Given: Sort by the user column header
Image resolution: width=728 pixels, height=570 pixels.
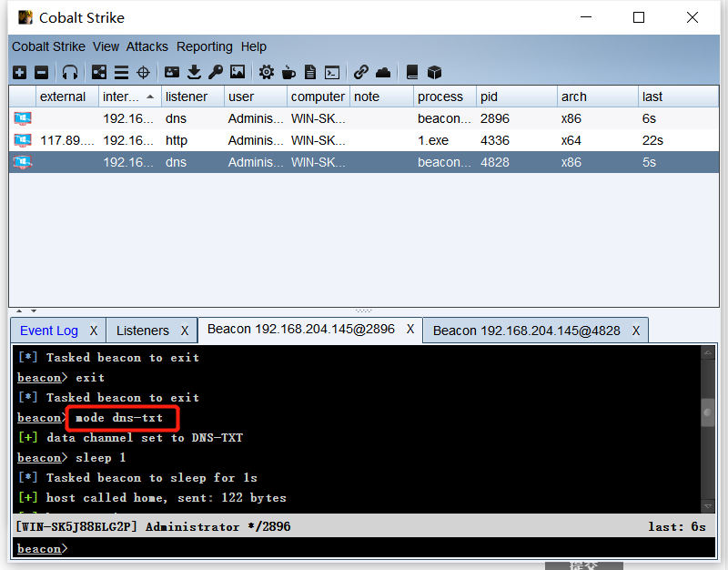Looking at the screenshot, I should point(256,97).
